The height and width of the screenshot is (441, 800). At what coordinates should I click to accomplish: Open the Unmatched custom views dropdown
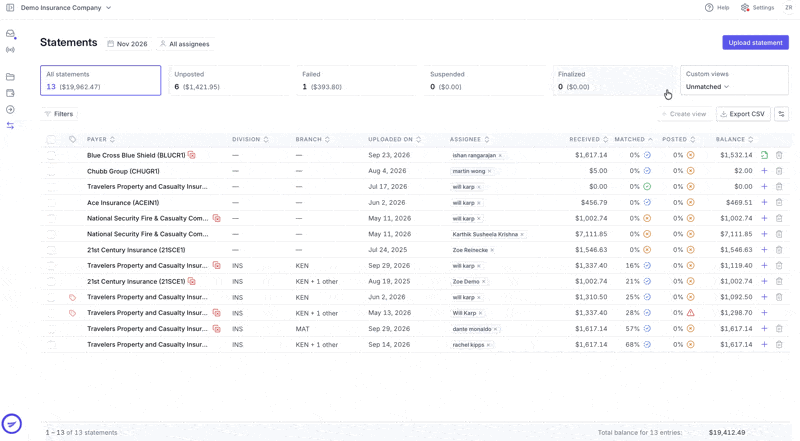707,87
